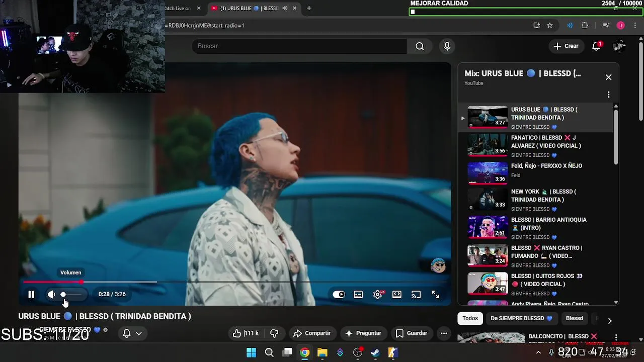Open Windows Start menu

(251, 352)
